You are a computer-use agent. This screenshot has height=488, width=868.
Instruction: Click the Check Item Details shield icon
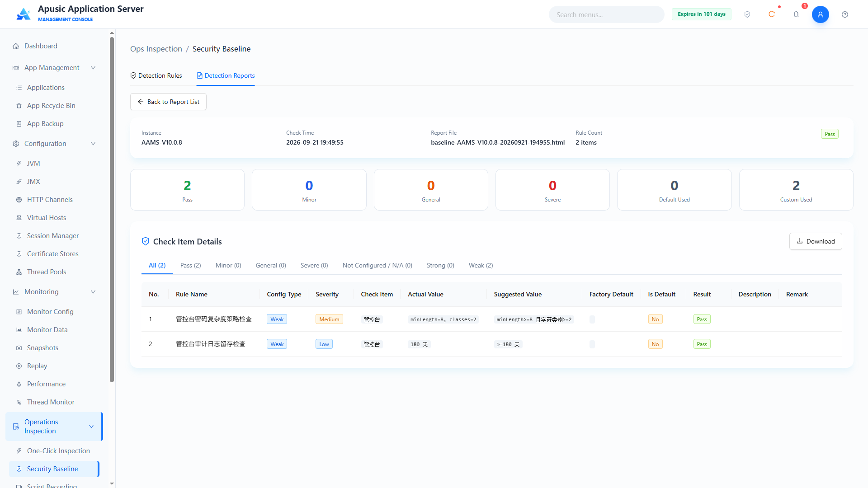click(x=146, y=241)
